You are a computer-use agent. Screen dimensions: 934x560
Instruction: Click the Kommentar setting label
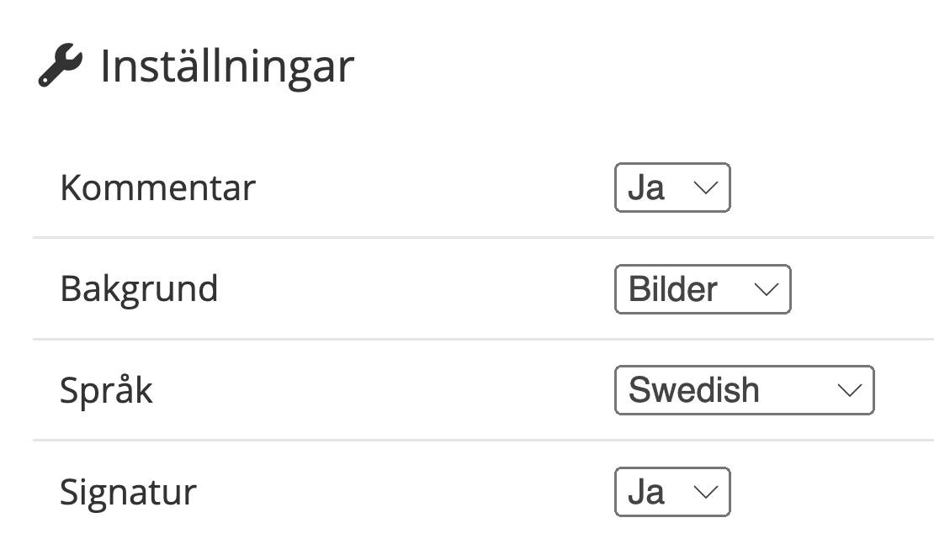point(157,188)
